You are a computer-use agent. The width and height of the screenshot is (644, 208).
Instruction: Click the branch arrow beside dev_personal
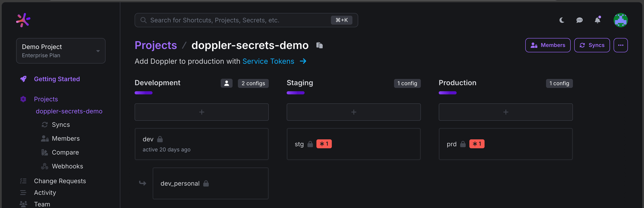click(x=142, y=183)
